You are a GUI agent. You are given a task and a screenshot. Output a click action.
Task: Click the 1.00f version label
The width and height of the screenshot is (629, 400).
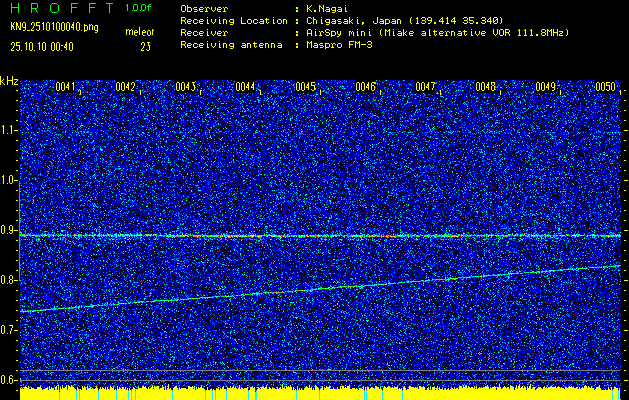(x=139, y=8)
